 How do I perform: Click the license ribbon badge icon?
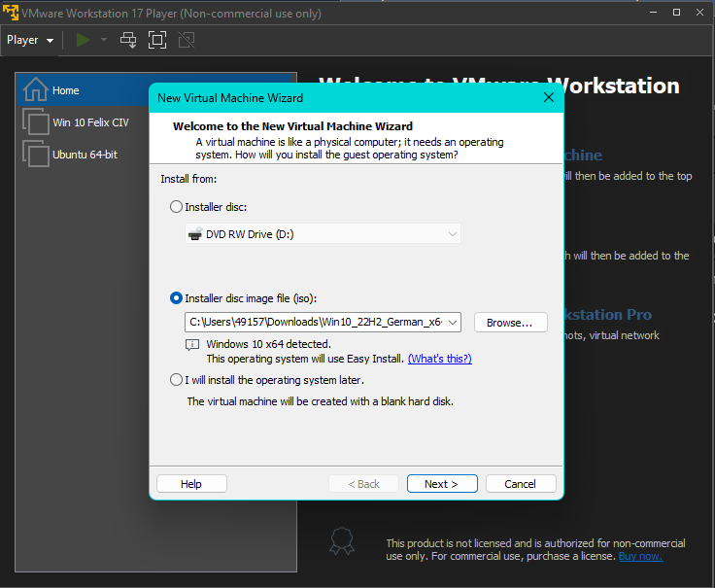pos(342,541)
